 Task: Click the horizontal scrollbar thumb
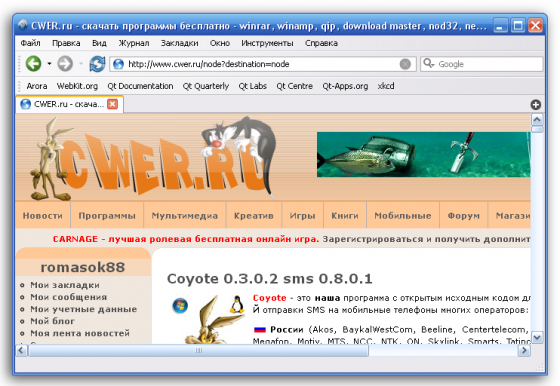coord(199,351)
